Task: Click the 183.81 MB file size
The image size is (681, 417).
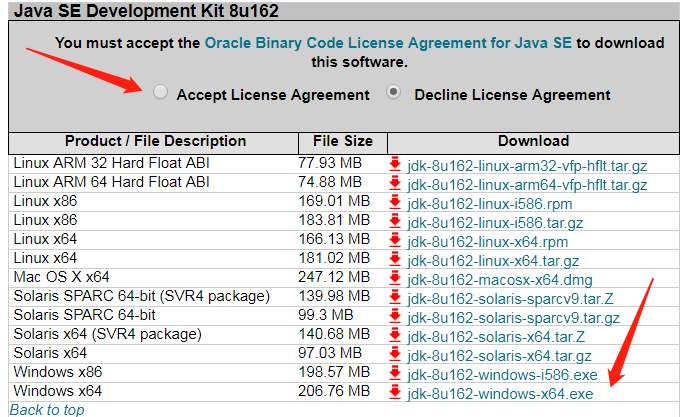Action: click(x=334, y=220)
